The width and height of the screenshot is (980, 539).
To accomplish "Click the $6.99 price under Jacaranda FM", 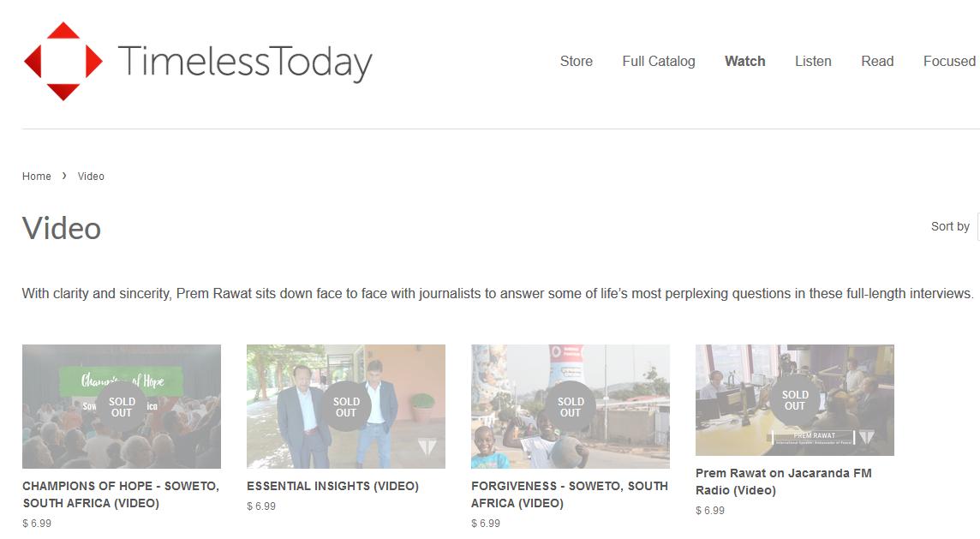I will [710, 510].
